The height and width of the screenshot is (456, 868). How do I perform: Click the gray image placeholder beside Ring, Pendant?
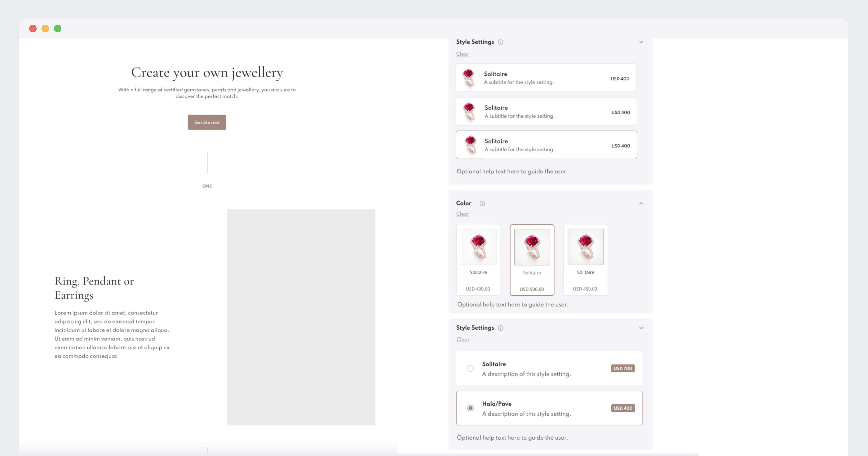[301, 317]
